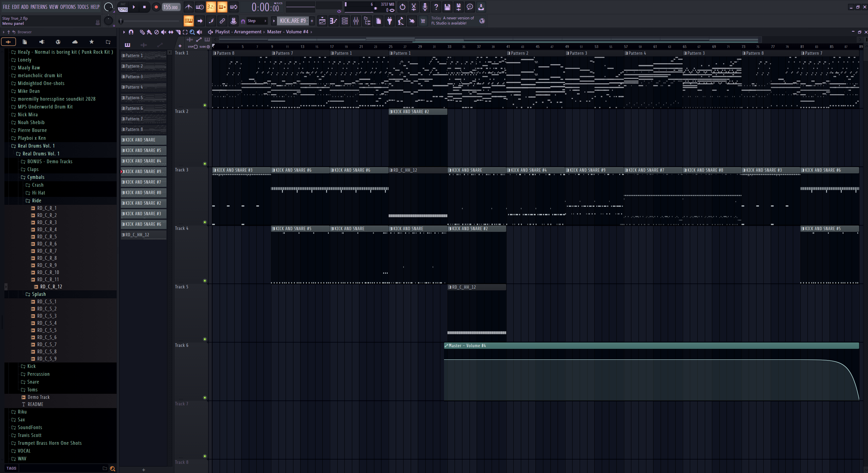Open the Step snap dropdown
Image resolution: width=868 pixels, height=473 pixels.
coord(257,21)
